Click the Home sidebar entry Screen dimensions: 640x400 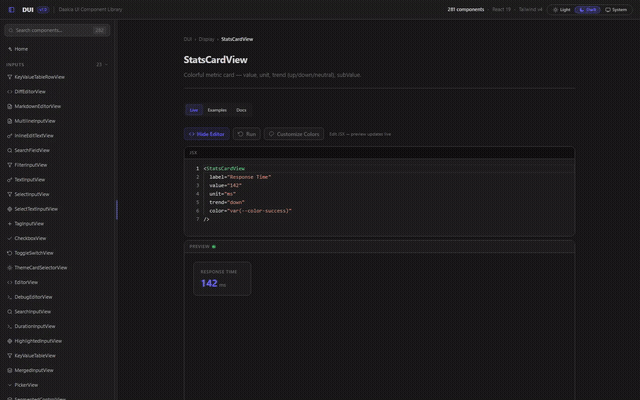pyautogui.click(x=57, y=49)
